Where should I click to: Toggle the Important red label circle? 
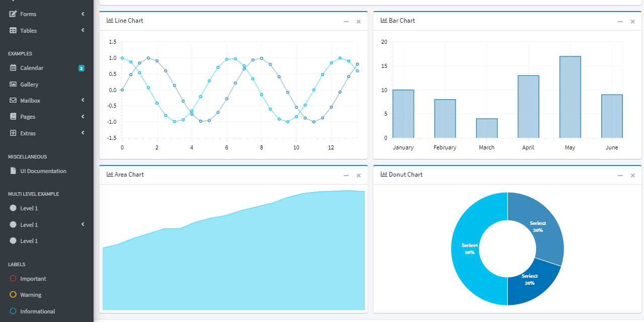12,278
